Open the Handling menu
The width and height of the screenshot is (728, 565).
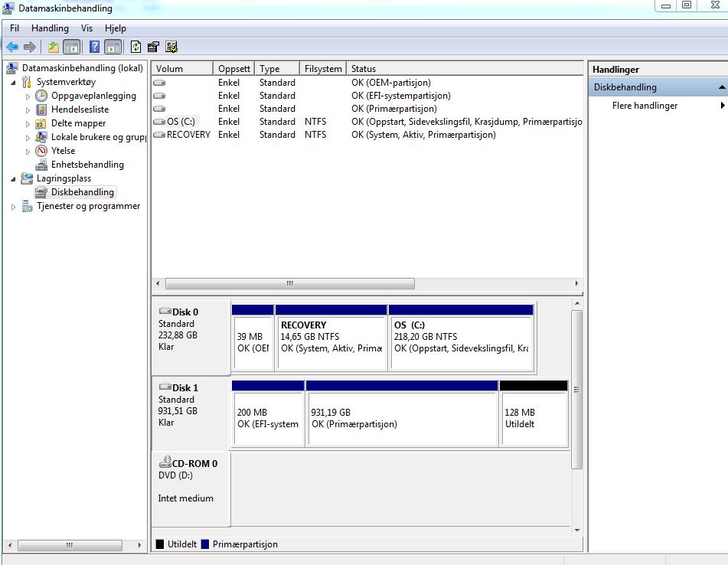pos(50,28)
